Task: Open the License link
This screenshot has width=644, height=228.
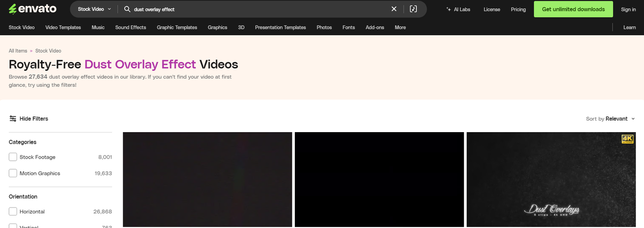Action: (x=492, y=9)
